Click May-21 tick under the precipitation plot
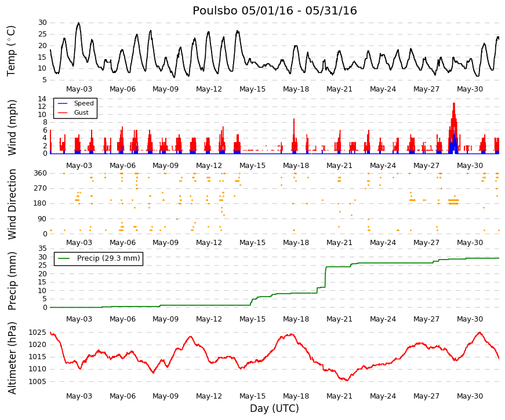 tap(339, 319)
